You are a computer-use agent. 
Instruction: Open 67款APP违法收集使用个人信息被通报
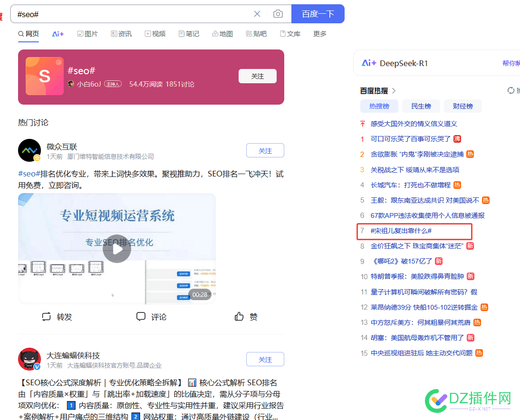tap(427, 215)
